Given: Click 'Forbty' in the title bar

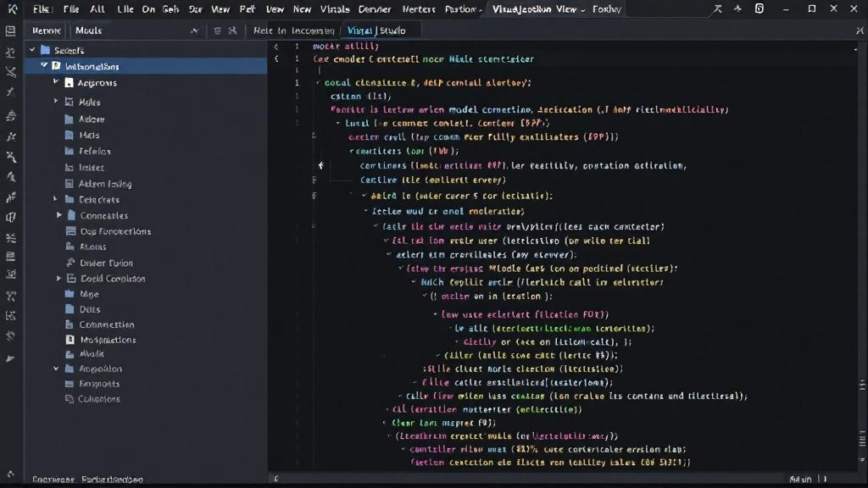Looking at the screenshot, I should 607,8.
